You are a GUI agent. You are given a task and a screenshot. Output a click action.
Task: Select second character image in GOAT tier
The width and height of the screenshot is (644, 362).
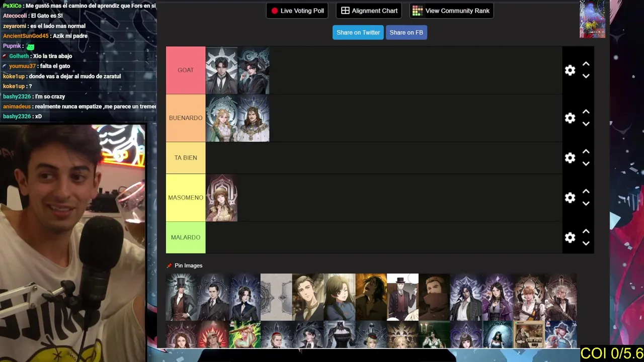tap(254, 70)
